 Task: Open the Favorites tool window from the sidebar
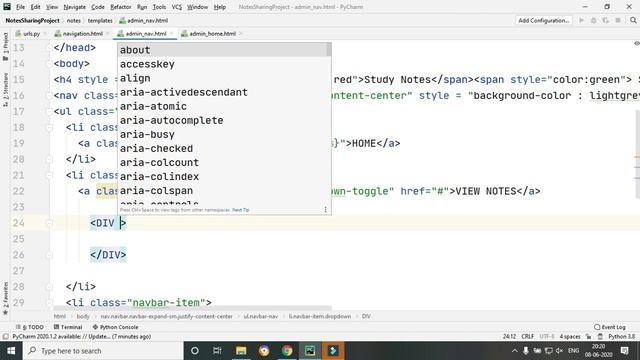click(x=5, y=298)
